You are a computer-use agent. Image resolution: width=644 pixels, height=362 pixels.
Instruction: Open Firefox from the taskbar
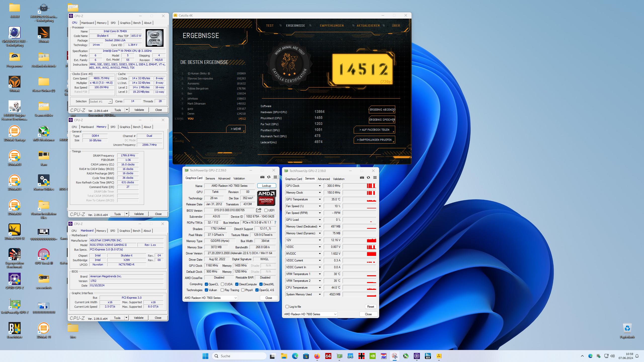coord(317,356)
